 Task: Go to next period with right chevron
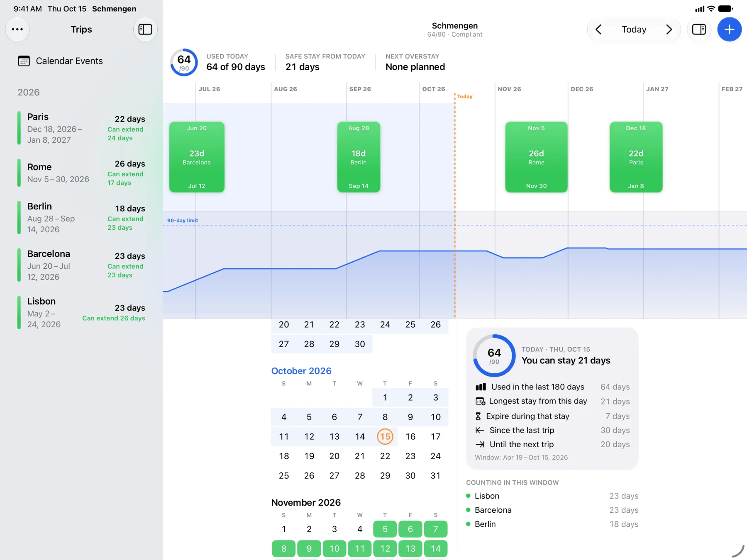tap(669, 29)
